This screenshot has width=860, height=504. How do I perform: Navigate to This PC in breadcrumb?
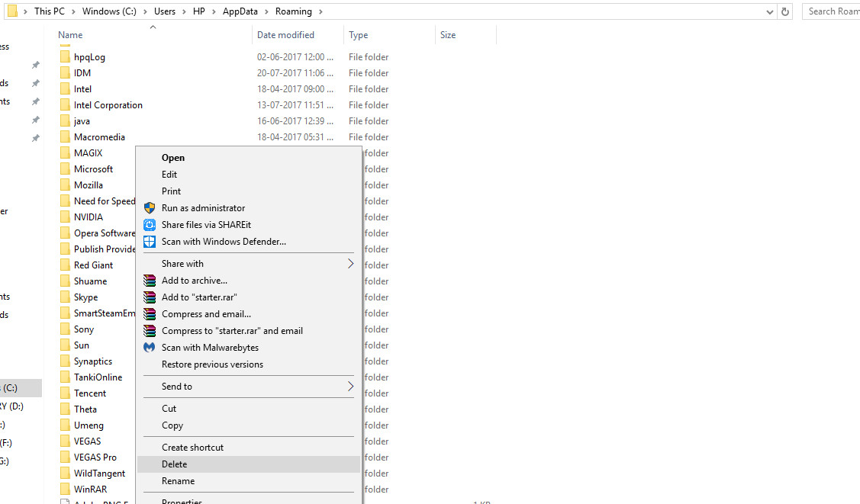(50, 11)
